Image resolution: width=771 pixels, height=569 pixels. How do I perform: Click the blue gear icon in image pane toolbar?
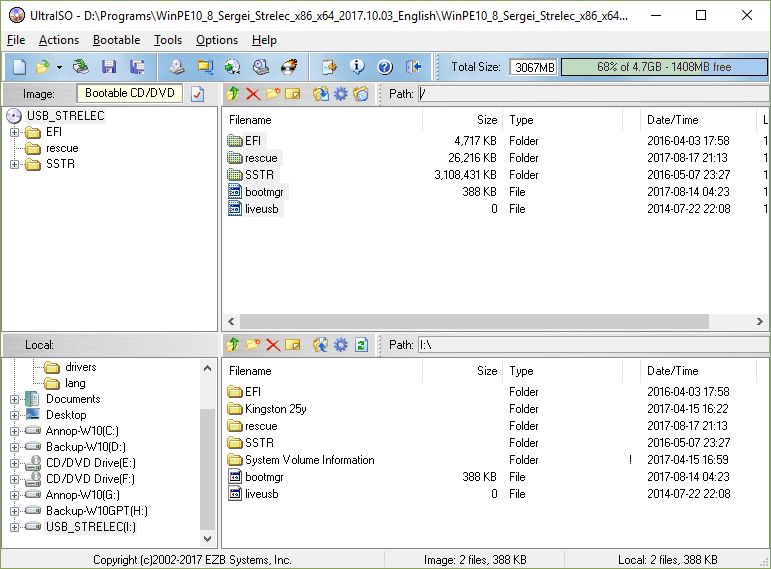click(x=340, y=93)
